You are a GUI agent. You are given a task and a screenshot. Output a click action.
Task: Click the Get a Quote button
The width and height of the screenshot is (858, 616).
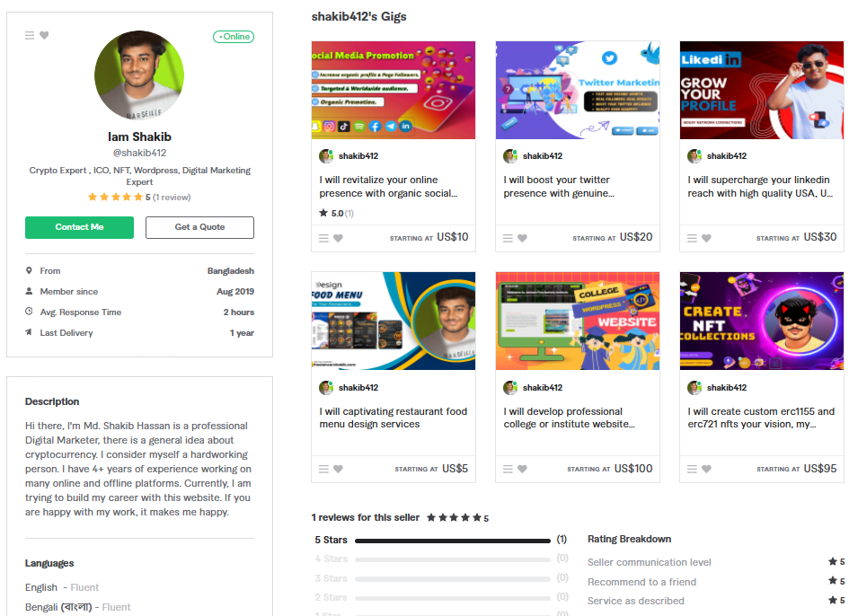[199, 227]
